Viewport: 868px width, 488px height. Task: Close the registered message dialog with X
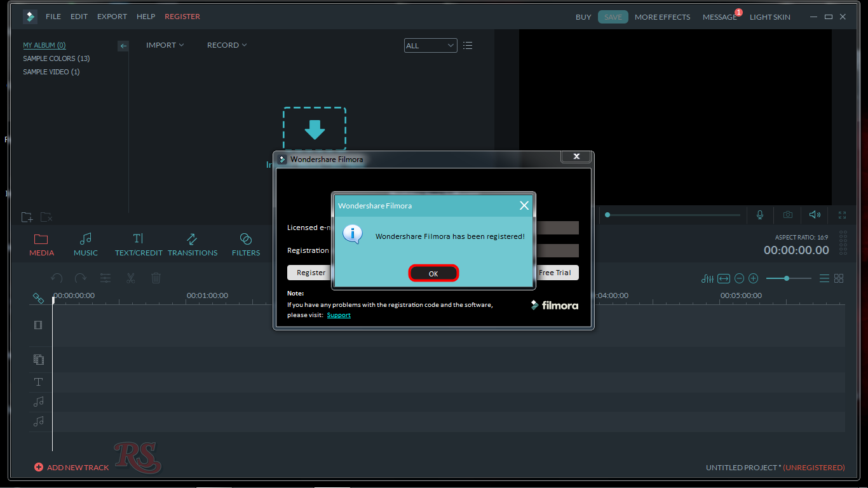(524, 205)
